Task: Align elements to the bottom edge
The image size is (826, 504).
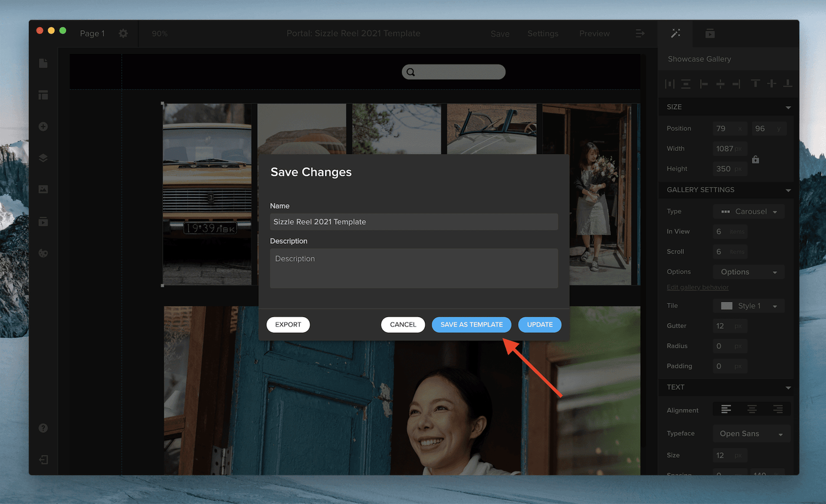Action: (788, 84)
